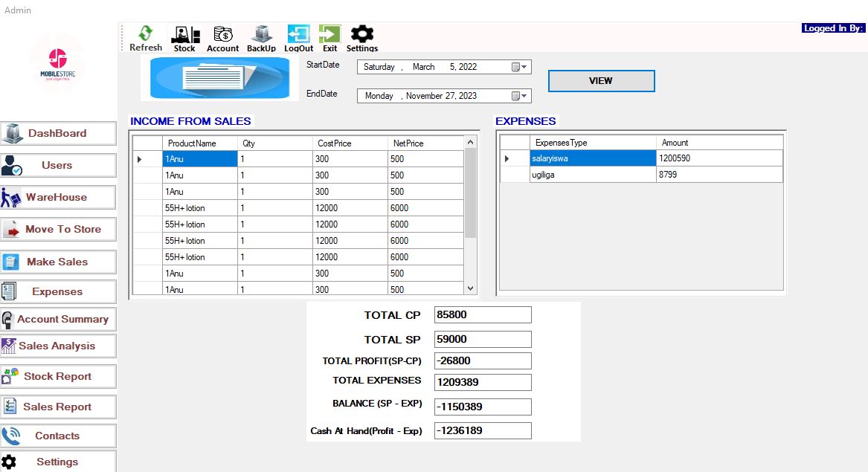Click the Cash At Hand field
This screenshot has height=472, width=868.
[483, 430]
